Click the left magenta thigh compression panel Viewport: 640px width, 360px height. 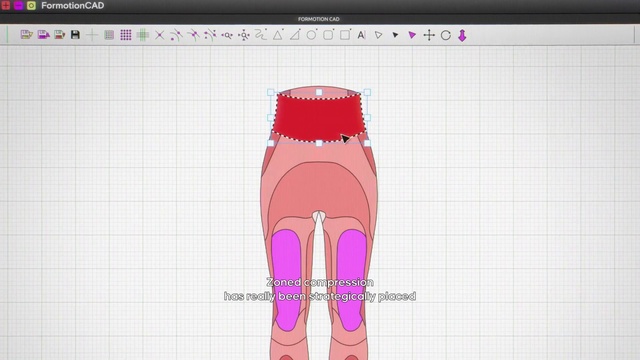click(x=287, y=280)
